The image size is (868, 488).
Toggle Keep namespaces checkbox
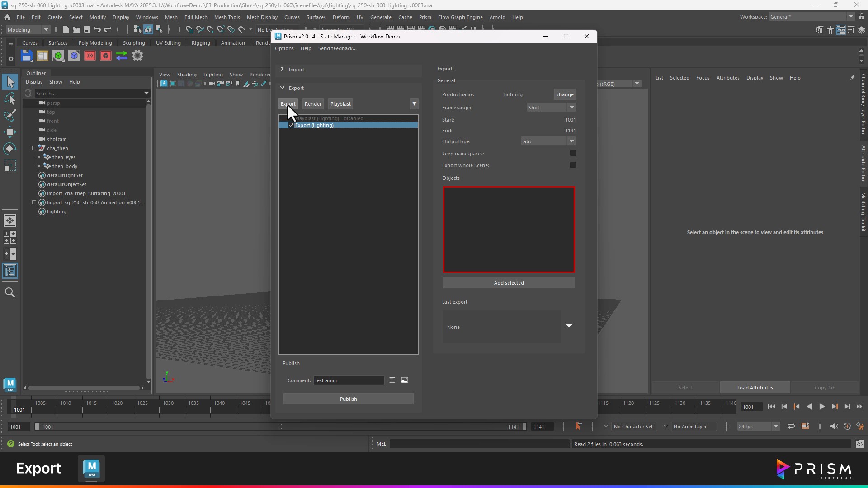[x=573, y=153]
